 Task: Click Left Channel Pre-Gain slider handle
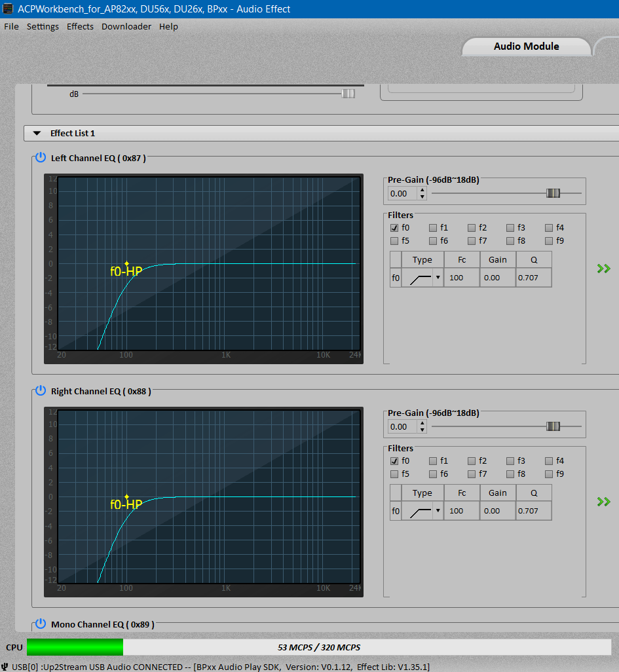(x=553, y=193)
